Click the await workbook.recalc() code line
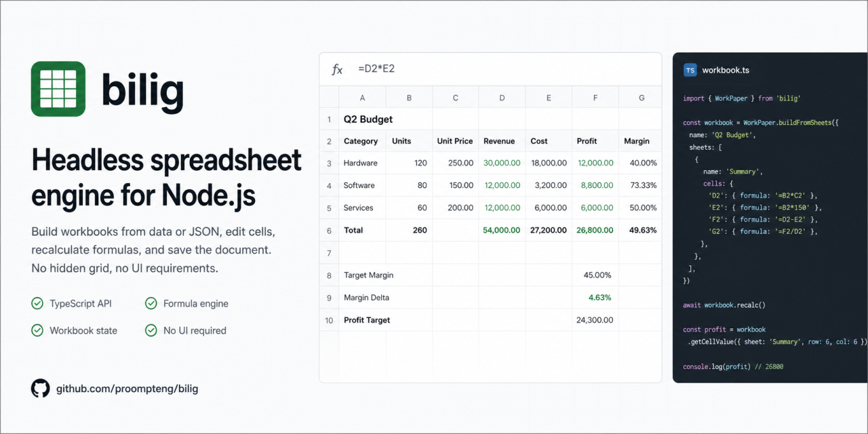This screenshot has width=868, height=434. pyautogui.click(x=724, y=305)
